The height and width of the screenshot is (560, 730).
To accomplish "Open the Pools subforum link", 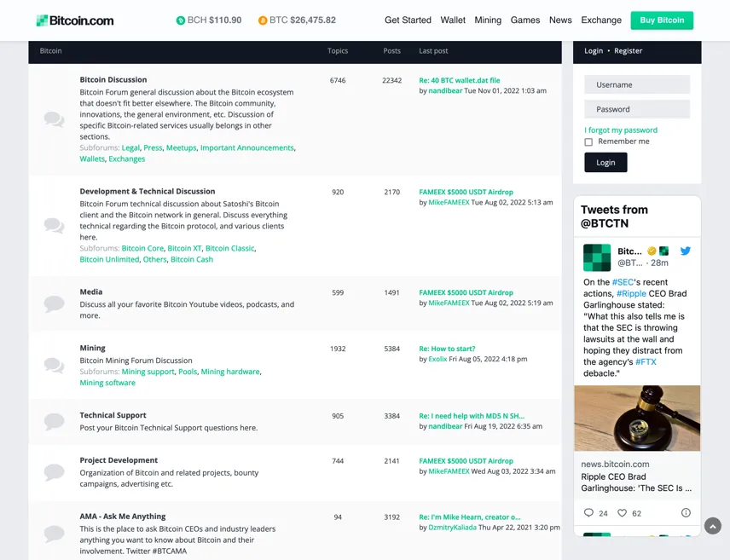I will coord(188,372).
